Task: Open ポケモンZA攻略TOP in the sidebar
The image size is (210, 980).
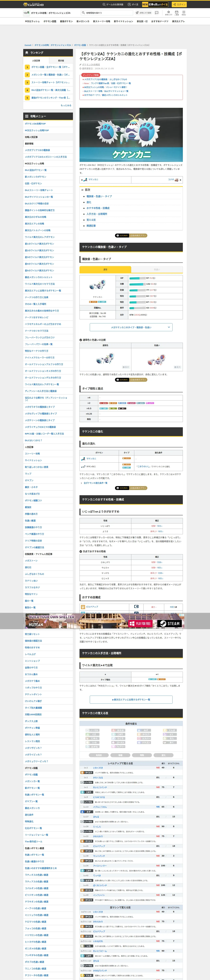Action: (48, 124)
